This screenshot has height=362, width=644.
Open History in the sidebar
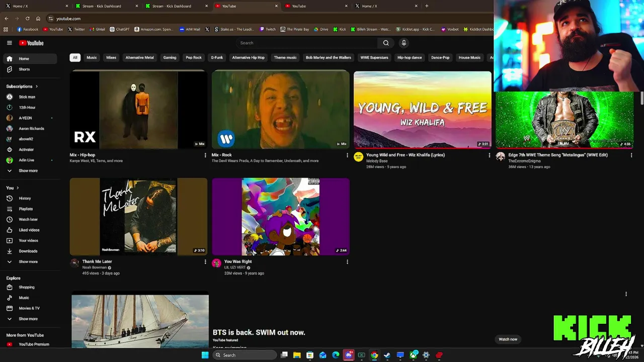pos(30,198)
